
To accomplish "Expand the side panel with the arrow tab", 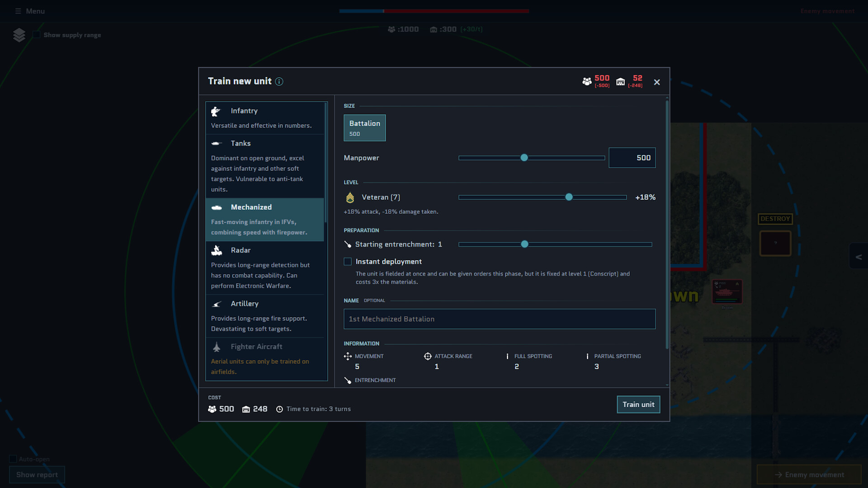I will [x=859, y=257].
